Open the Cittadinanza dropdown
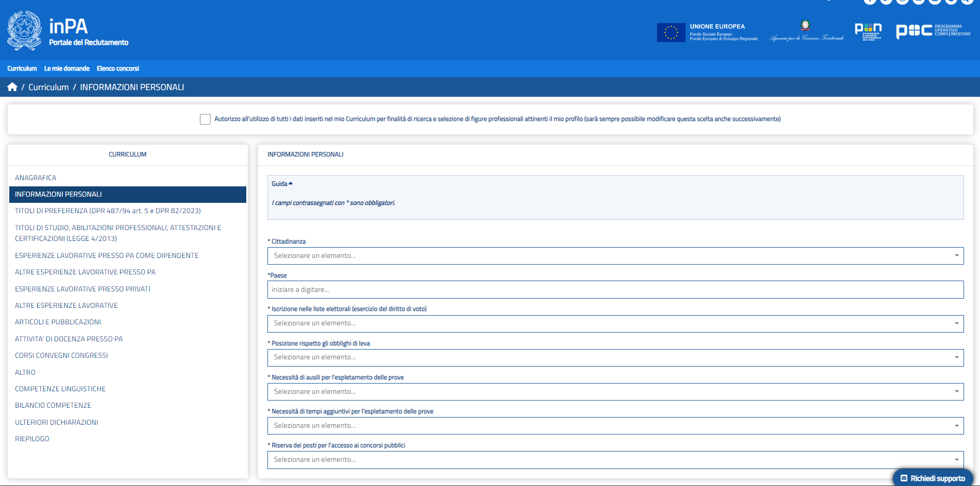Viewport: 980px width, 486px height. pos(615,256)
